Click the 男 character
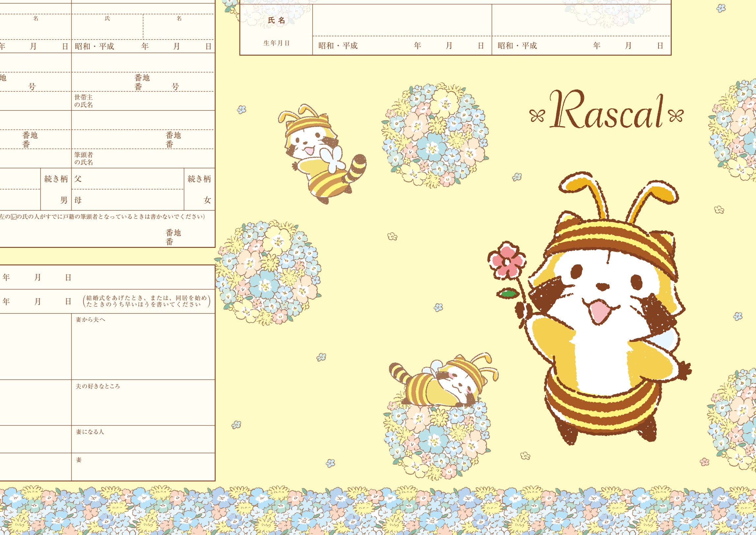The image size is (756, 535). point(64,200)
